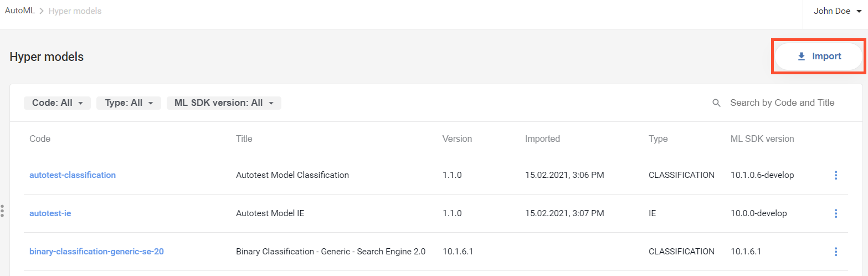Open kebab menu for autotest-ie row

click(x=836, y=213)
